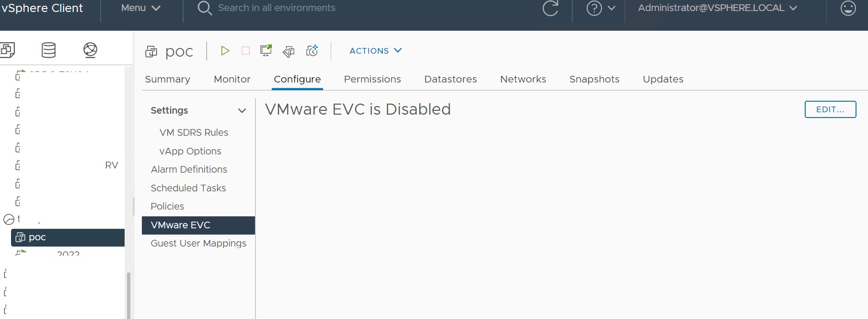Open the Help dropdown menu
868x319 pixels.
[x=601, y=8]
